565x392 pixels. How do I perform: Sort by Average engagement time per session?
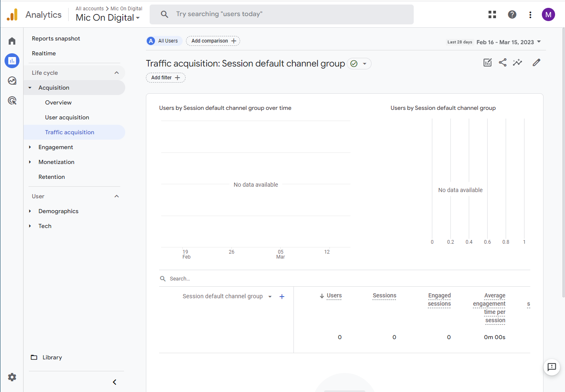click(489, 308)
